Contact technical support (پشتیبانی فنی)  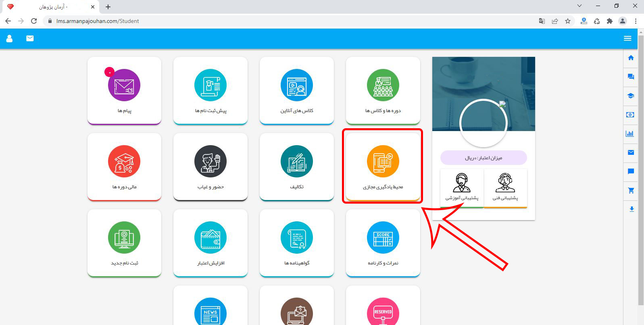click(505, 188)
